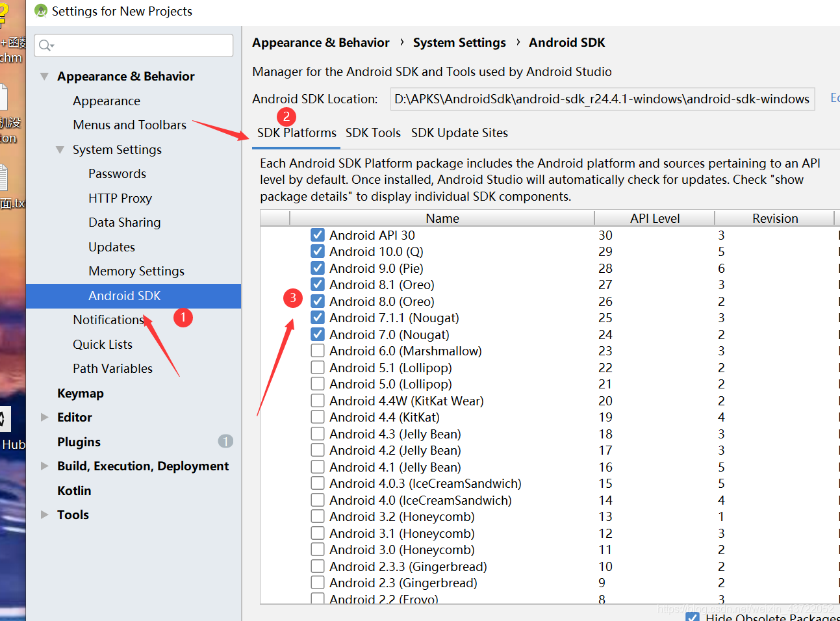The height and width of the screenshot is (621, 840).
Task: Click the Android Studio icon in the title bar
Action: pos(41,11)
